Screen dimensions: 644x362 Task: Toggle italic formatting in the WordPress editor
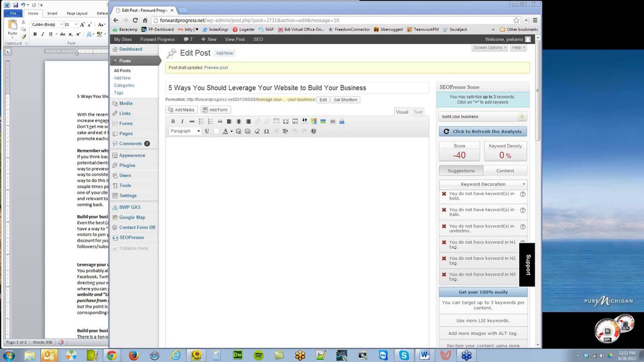(x=182, y=121)
